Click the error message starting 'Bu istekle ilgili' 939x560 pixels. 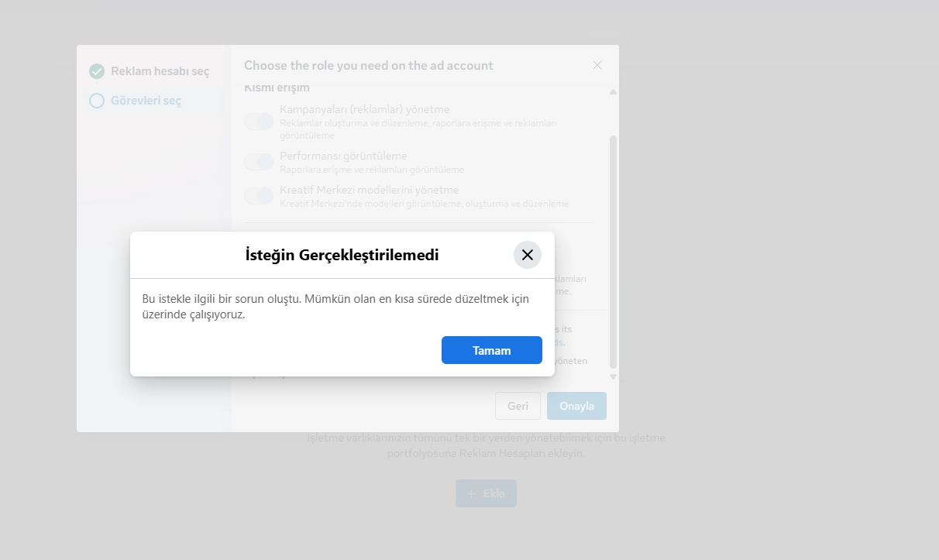[336, 307]
